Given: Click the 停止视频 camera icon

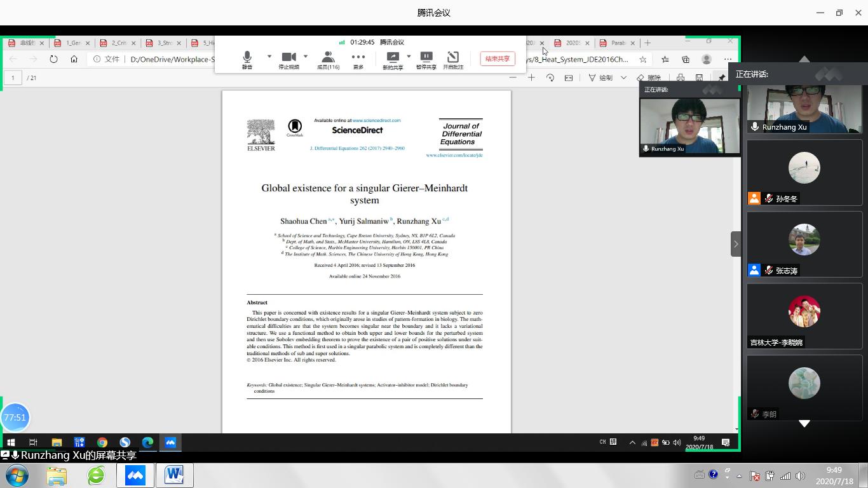Looking at the screenshot, I should click(289, 58).
